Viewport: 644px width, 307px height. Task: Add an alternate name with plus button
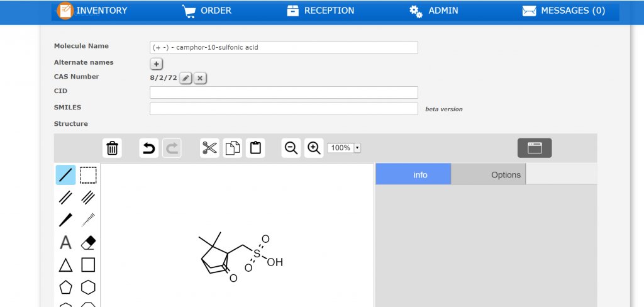coord(157,64)
